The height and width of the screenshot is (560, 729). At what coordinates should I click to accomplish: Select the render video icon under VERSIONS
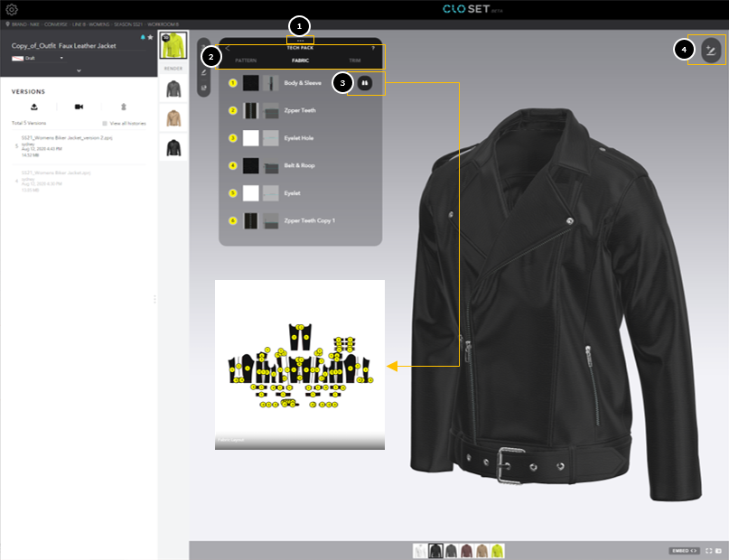(x=79, y=107)
